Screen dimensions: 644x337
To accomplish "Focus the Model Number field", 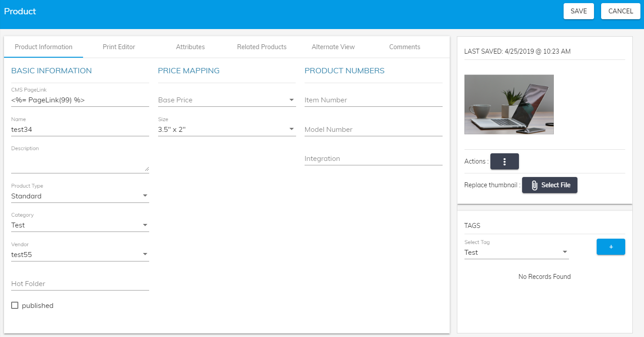I will pos(373,130).
